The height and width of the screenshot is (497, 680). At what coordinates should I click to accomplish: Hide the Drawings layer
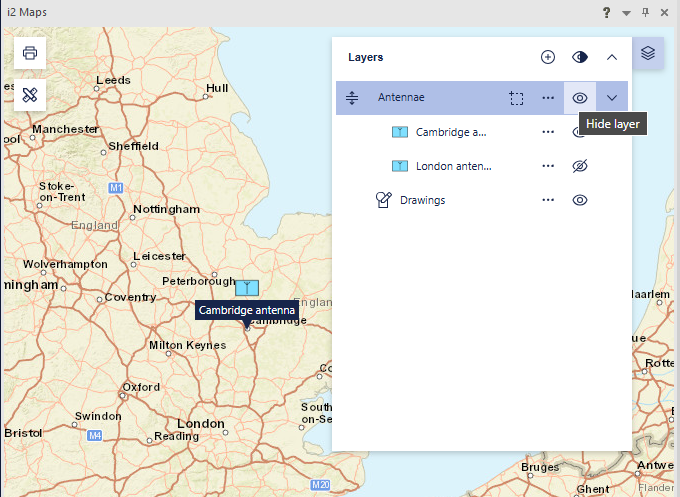click(x=579, y=200)
